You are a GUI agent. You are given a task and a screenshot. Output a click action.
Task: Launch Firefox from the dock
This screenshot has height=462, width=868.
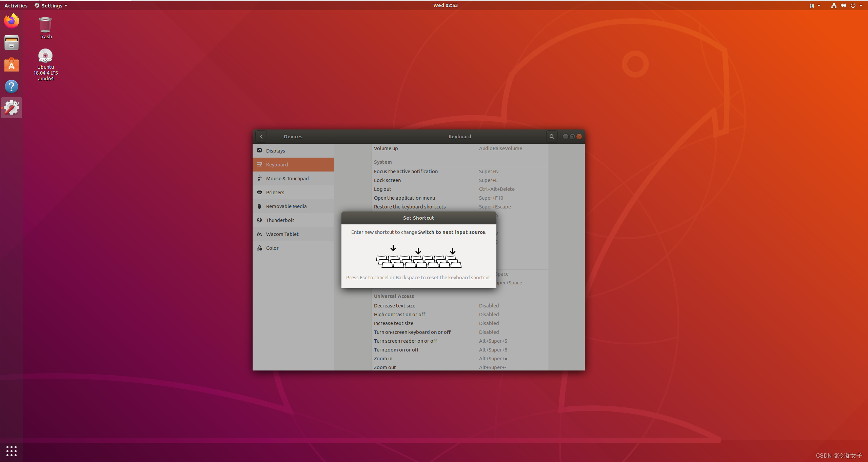point(12,21)
